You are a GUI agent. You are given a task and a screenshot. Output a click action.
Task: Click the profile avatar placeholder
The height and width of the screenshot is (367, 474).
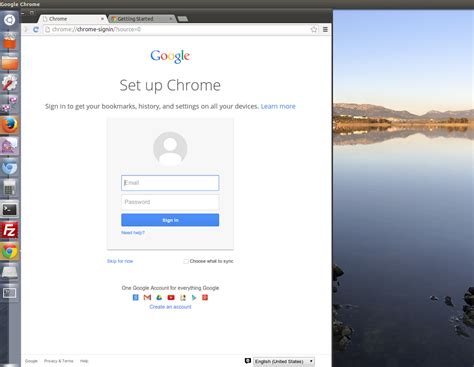click(x=170, y=149)
